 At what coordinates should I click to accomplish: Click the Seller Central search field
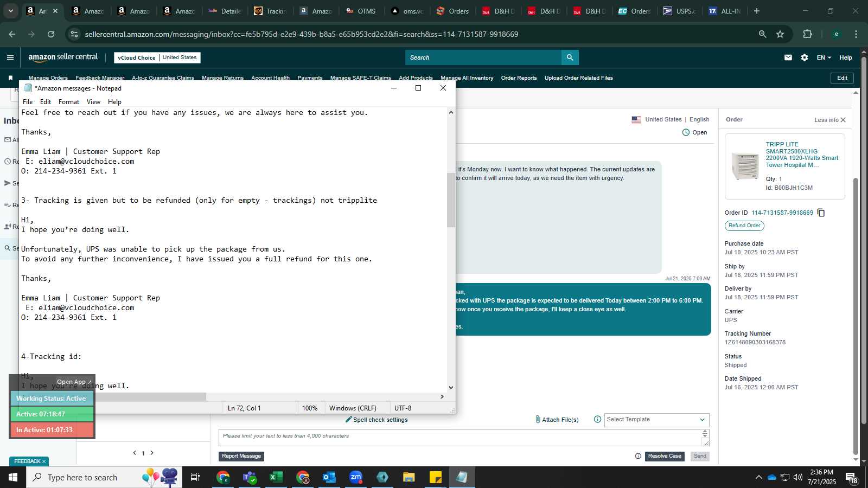coord(483,57)
